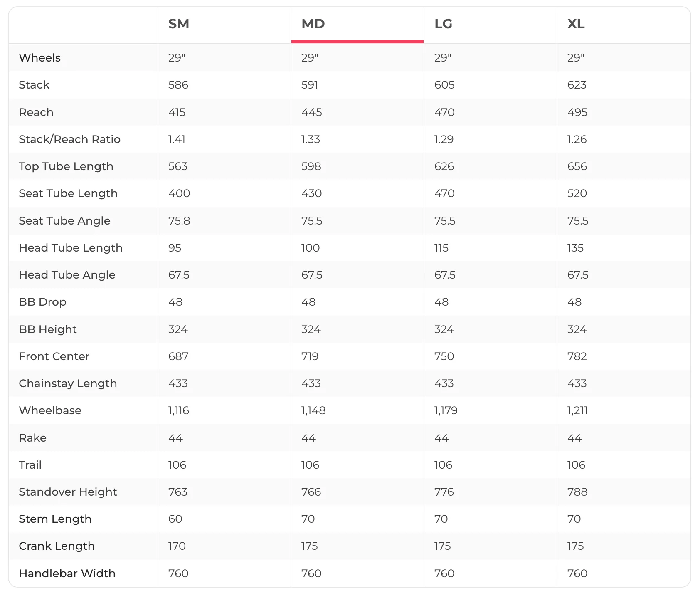Click the Seat Tube Length label
Screen dimensions: 700x598
coord(68,193)
